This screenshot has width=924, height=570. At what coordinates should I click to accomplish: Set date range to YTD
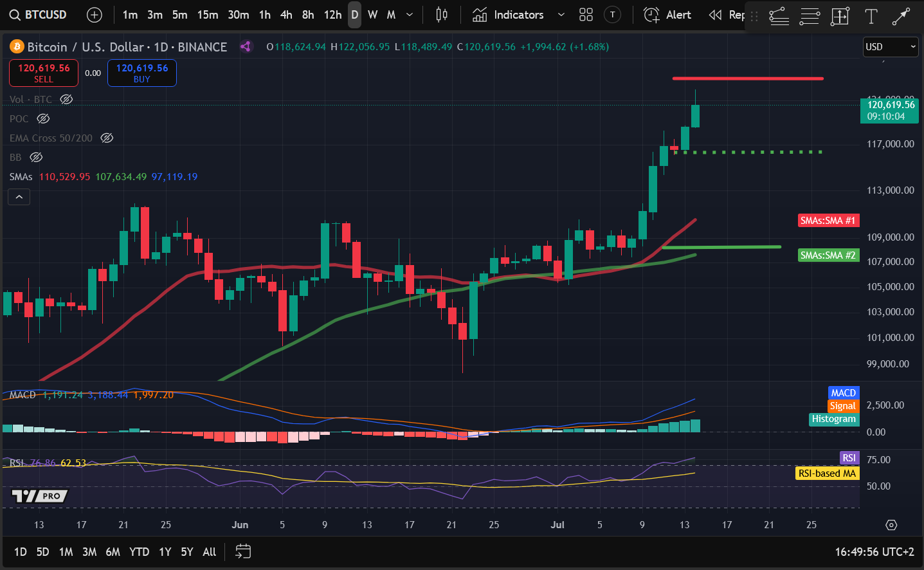coord(139,551)
